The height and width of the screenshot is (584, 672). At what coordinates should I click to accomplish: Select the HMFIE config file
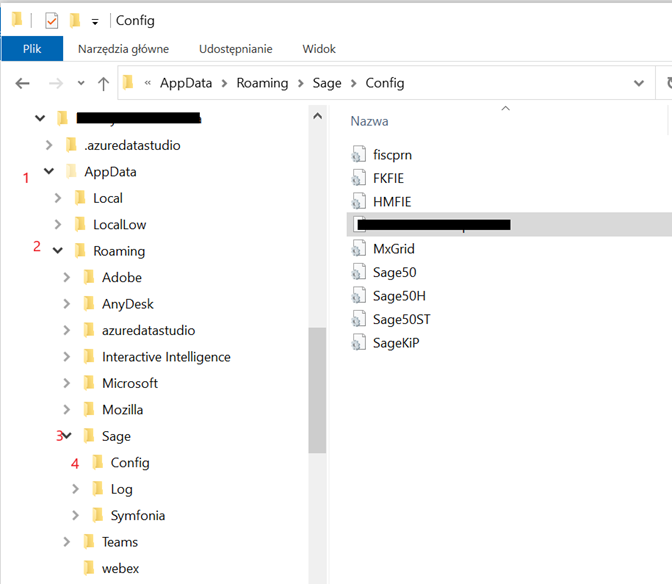coord(392,202)
